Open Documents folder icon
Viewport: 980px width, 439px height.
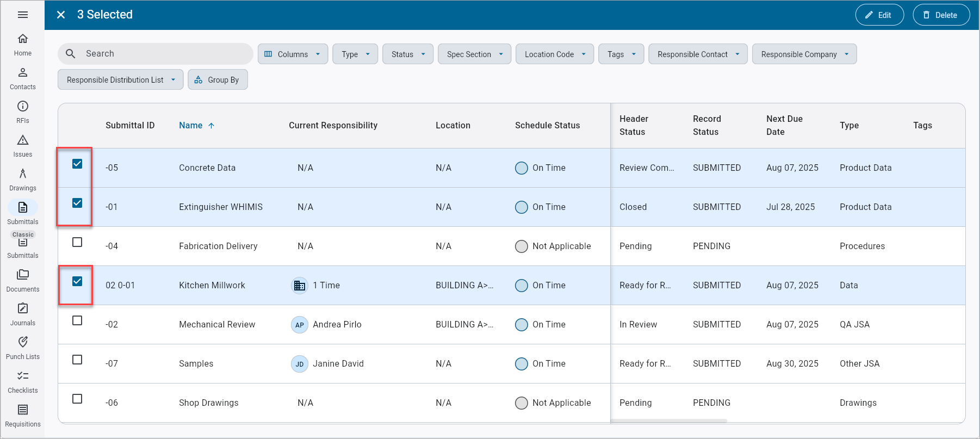pos(23,275)
